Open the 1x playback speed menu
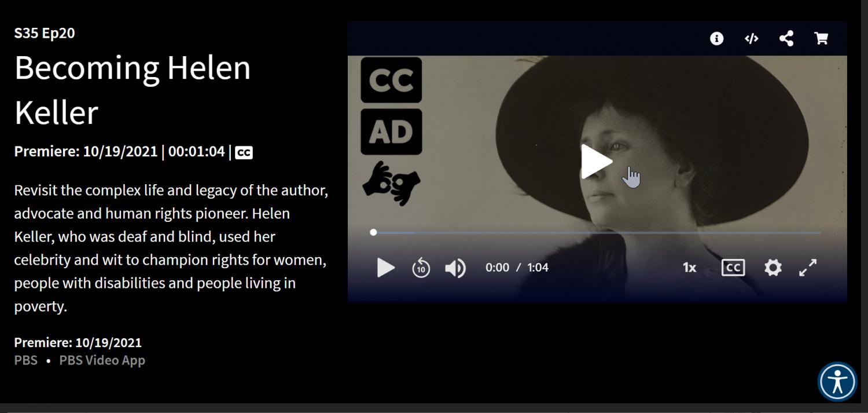This screenshot has height=413, width=868. [689, 268]
